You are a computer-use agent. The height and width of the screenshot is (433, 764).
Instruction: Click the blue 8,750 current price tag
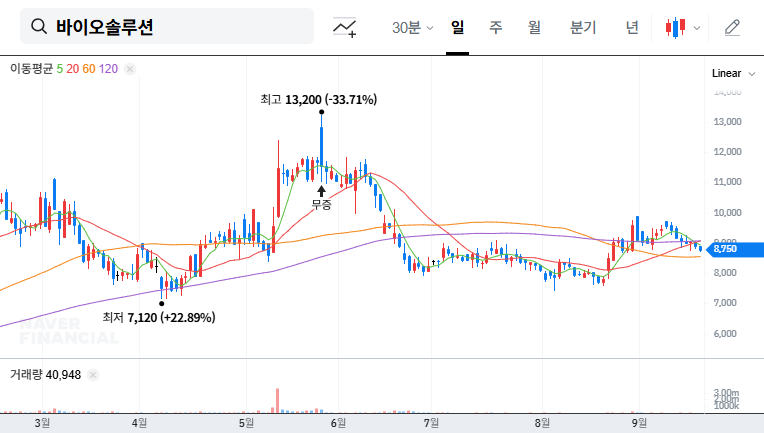click(725, 249)
